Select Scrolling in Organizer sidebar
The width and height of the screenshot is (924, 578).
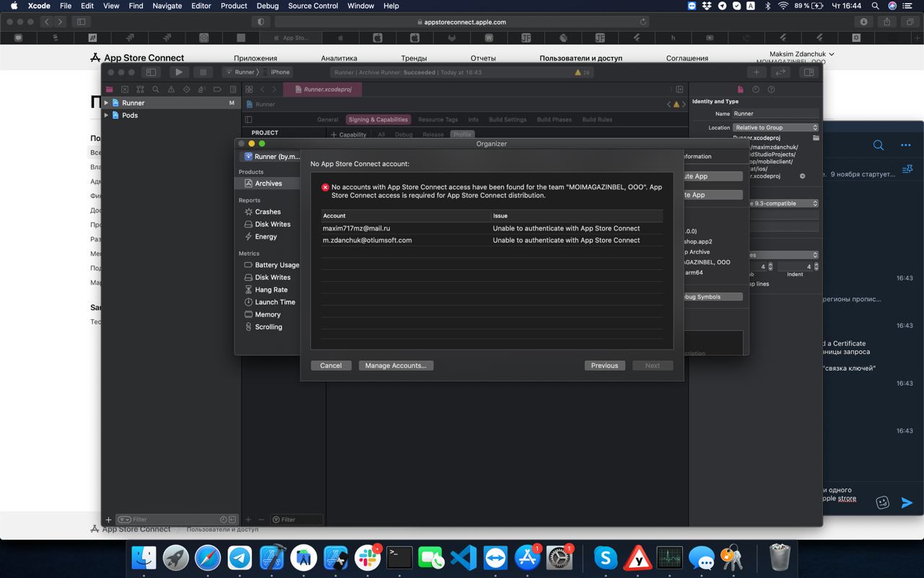click(268, 327)
